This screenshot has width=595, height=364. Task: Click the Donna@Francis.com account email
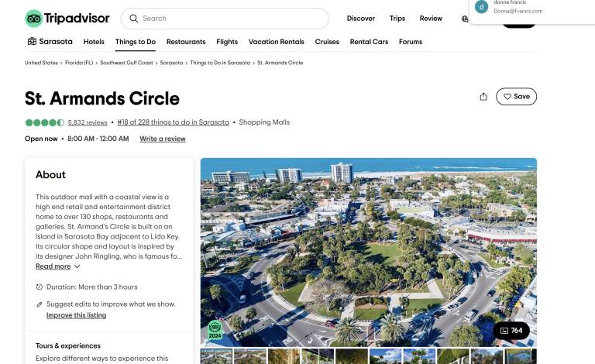(x=518, y=11)
